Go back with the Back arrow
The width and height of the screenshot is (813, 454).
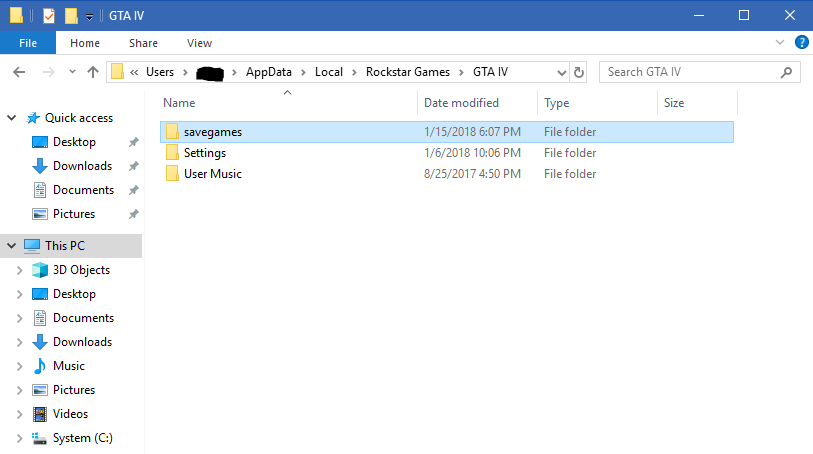(x=19, y=72)
